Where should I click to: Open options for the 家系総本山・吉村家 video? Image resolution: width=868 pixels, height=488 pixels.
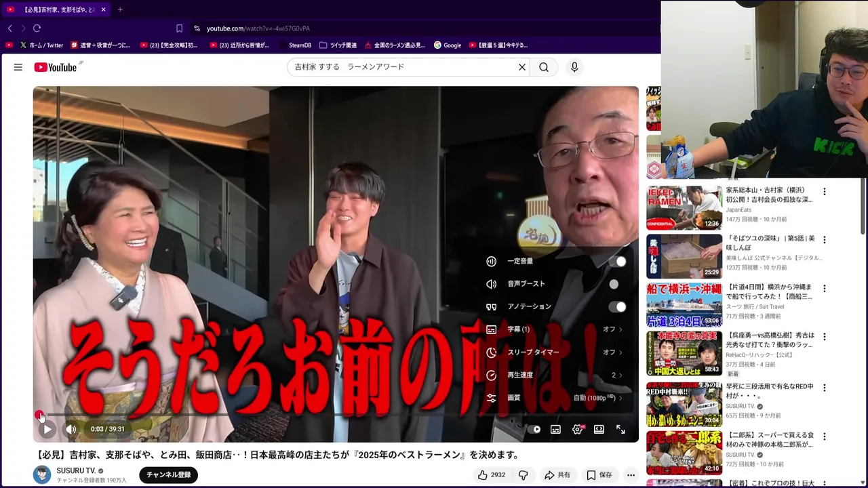825,192
